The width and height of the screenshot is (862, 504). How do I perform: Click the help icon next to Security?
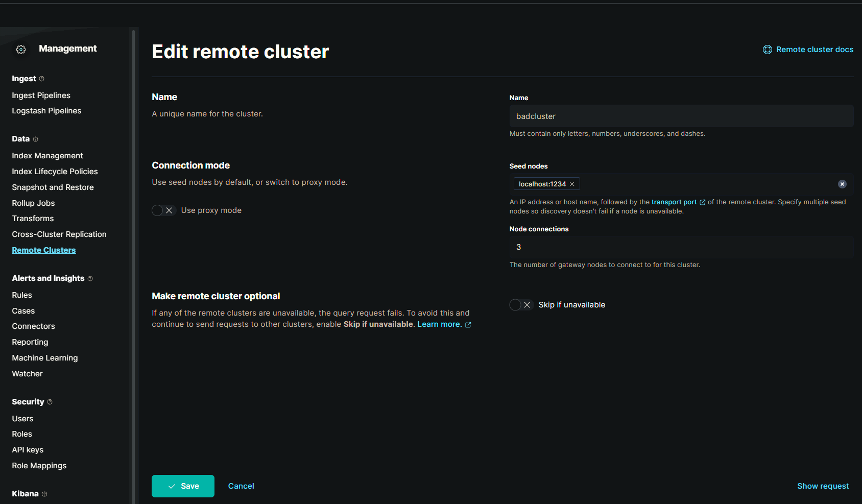[49, 402]
